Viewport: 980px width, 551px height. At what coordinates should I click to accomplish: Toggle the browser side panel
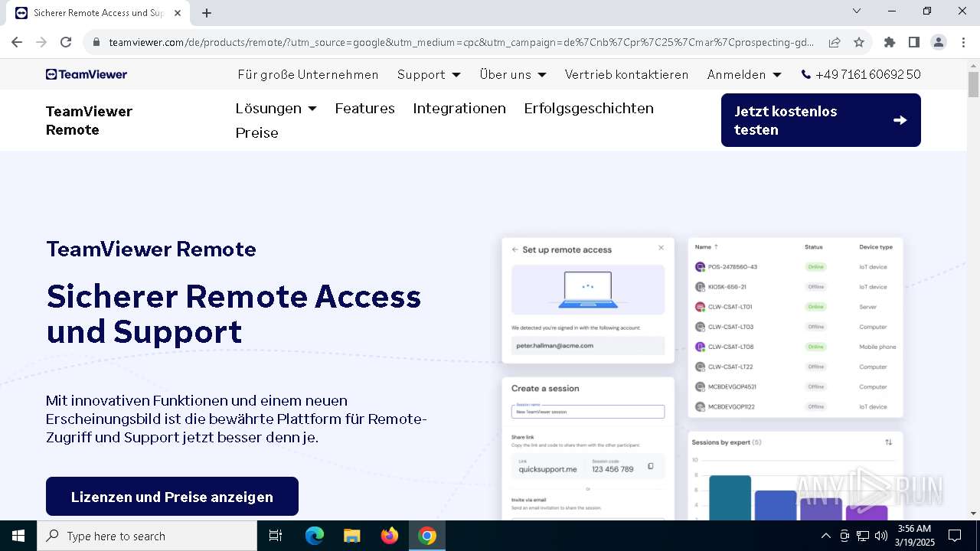[914, 42]
